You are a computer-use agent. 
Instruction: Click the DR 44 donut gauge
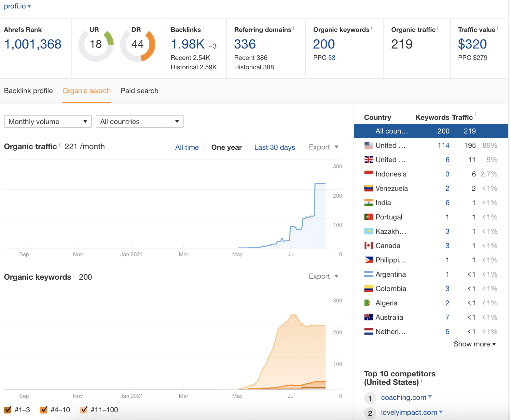(138, 45)
